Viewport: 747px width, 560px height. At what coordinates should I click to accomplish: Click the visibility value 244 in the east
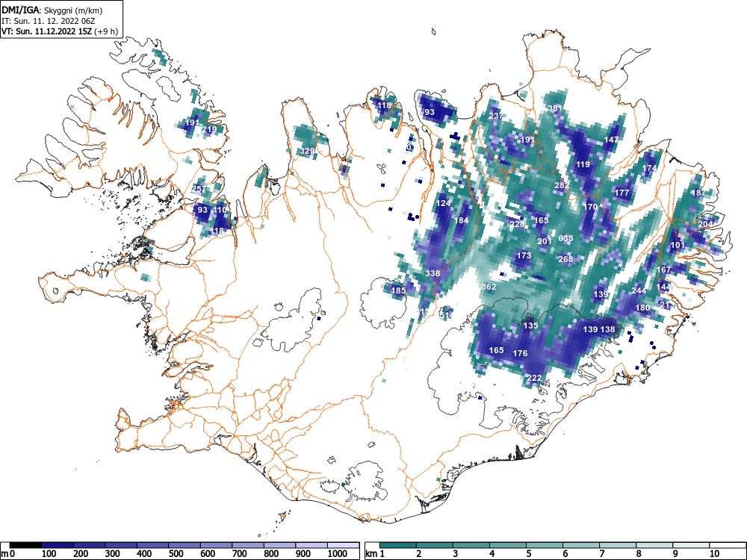[x=639, y=291]
